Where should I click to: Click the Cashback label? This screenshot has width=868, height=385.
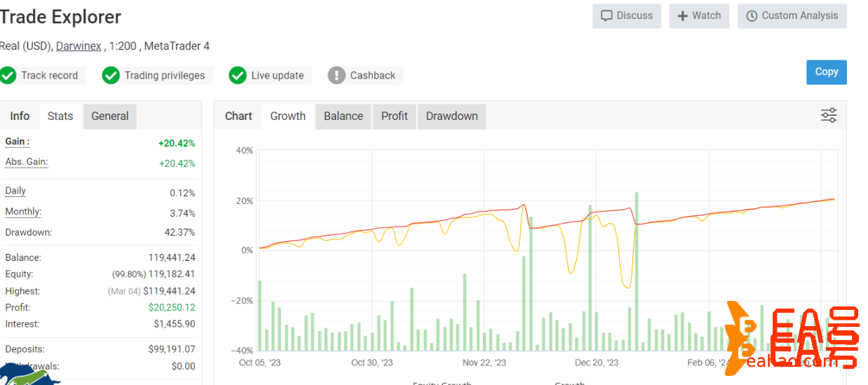click(x=373, y=75)
